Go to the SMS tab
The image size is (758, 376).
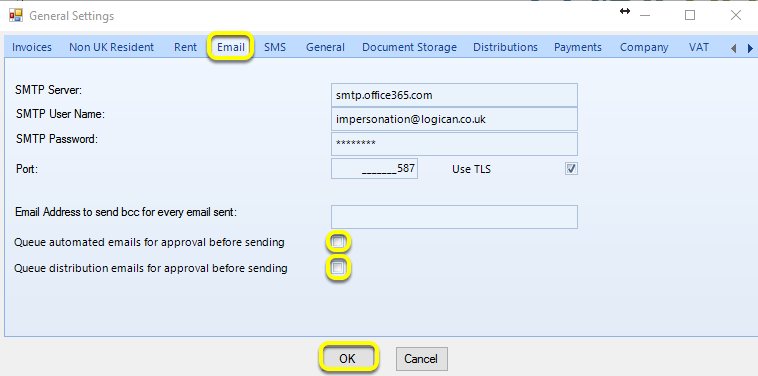pos(275,47)
